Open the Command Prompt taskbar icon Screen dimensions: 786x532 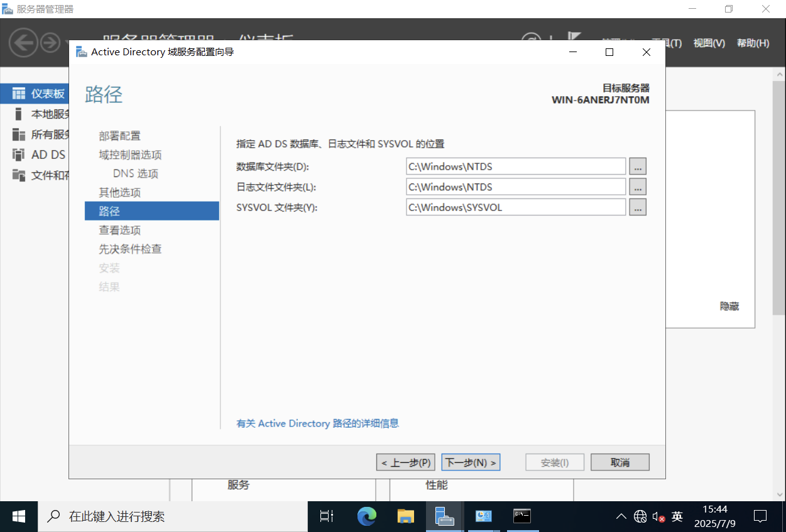click(521, 516)
